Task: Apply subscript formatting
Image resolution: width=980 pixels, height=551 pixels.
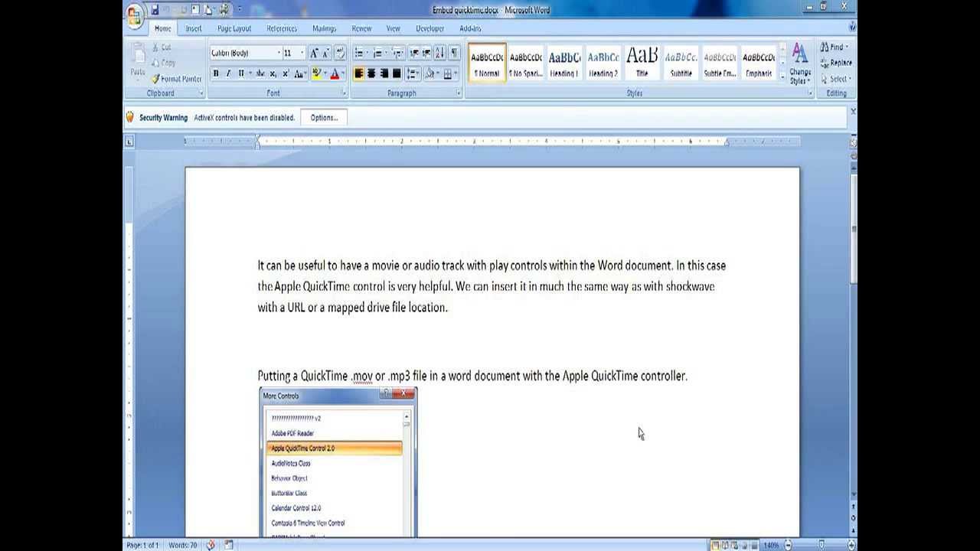Action: coord(273,73)
